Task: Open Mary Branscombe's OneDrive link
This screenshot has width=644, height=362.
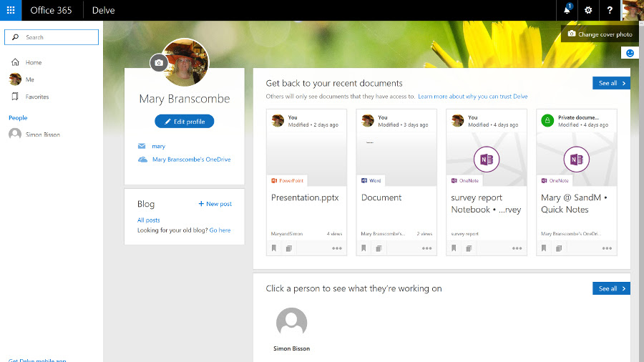Action: coord(191,160)
